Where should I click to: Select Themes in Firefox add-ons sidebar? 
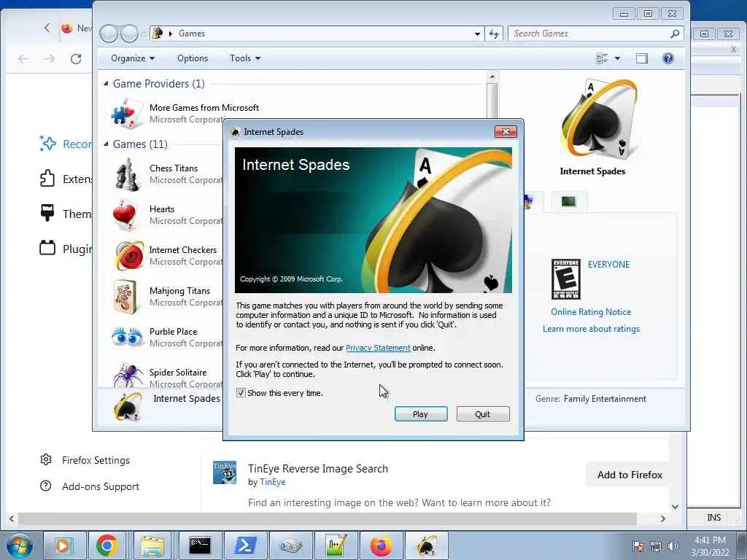pyautogui.click(x=66, y=214)
